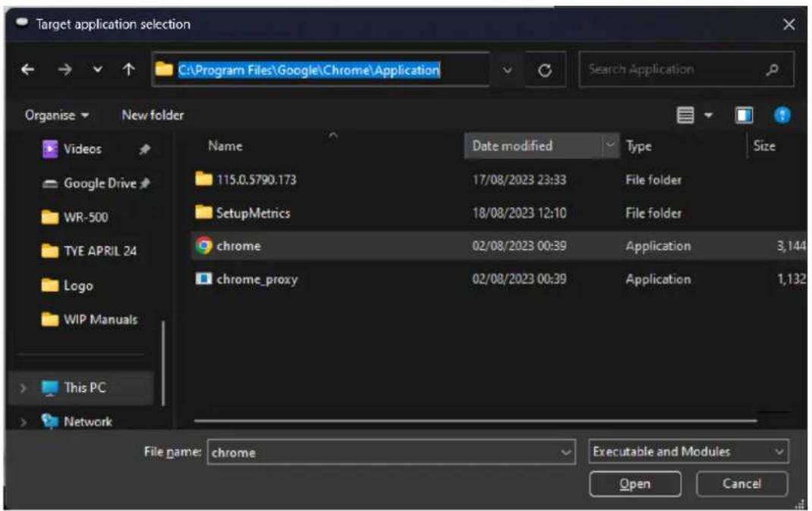The width and height of the screenshot is (812, 511).
Task: Open the TYE APRIL 24 folder shortcut
Action: [89, 251]
